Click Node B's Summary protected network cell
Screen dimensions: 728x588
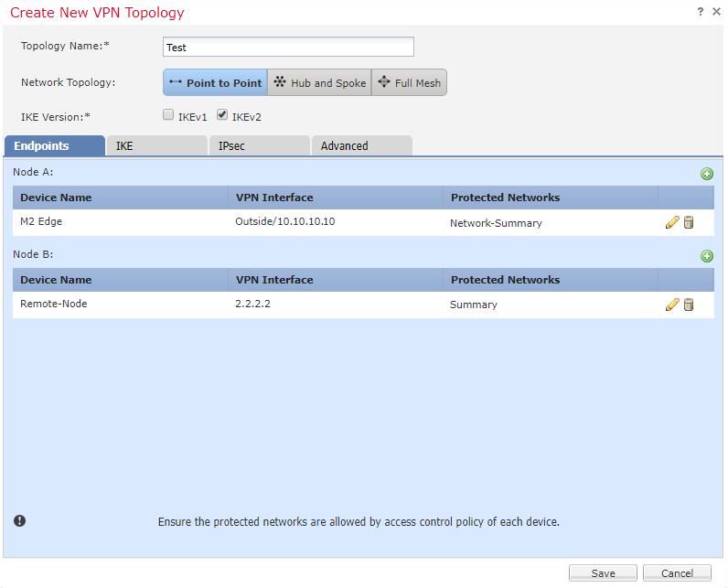coord(551,305)
